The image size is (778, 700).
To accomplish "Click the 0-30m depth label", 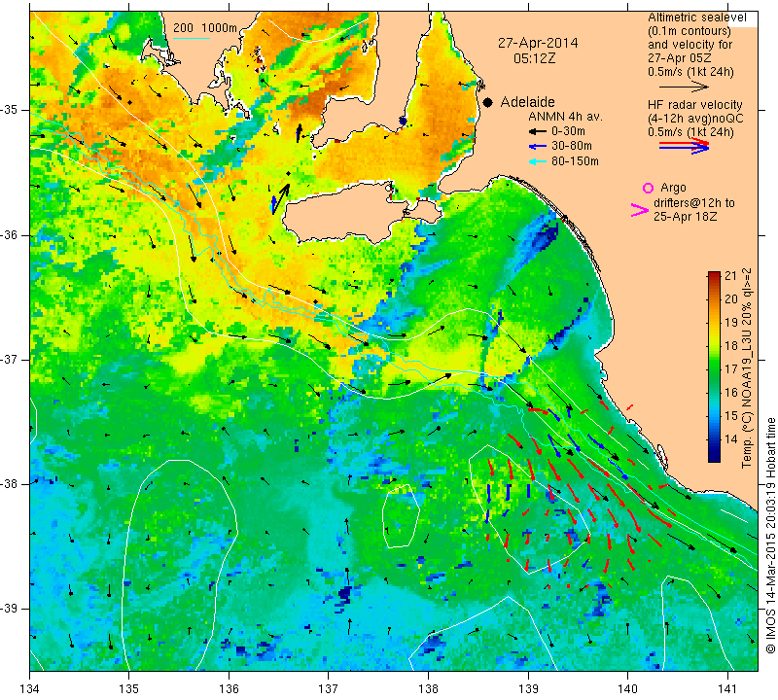I will pos(568,131).
